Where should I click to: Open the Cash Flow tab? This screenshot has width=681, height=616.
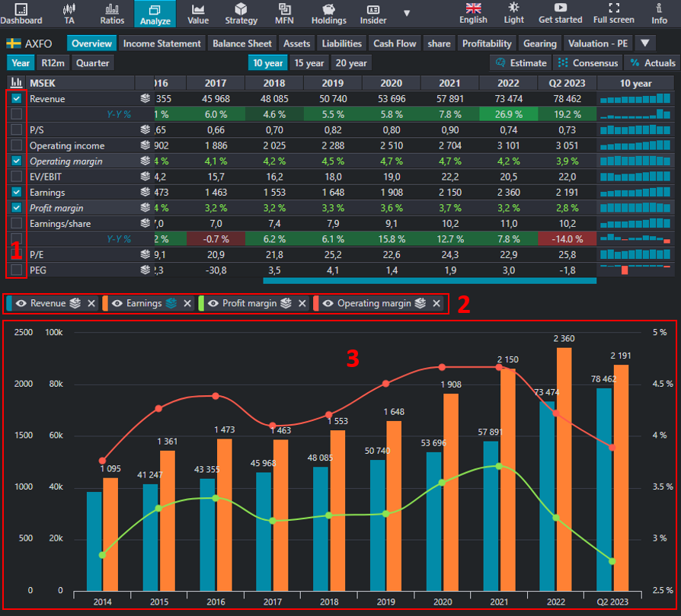click(x=395, y=43)
